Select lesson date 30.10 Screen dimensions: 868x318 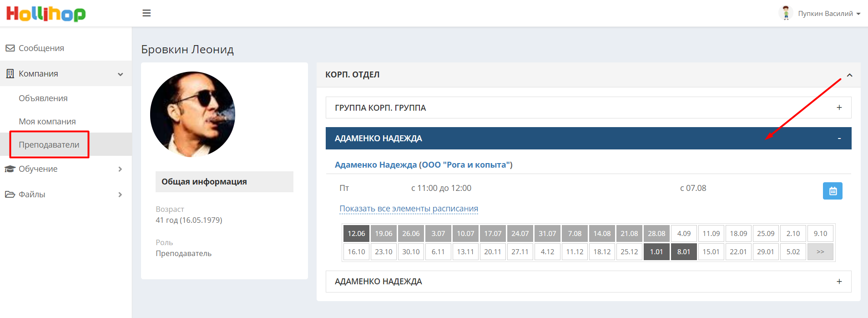[x=411, y=252]
